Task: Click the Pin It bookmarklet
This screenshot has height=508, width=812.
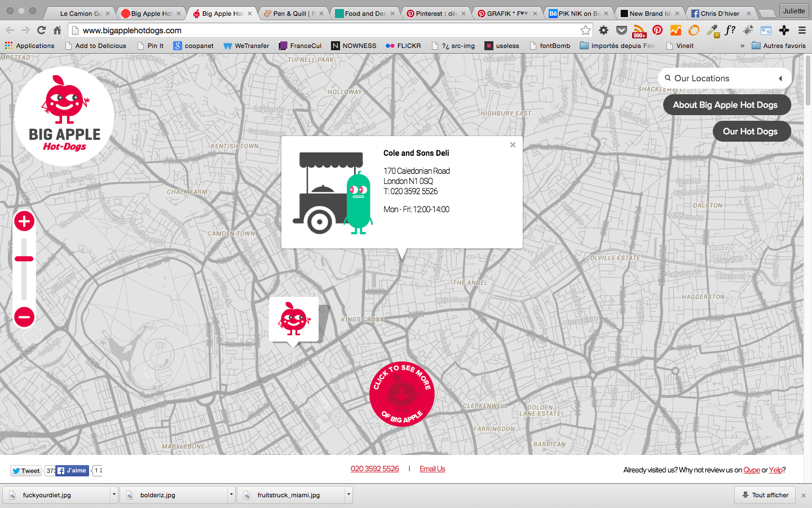Action: [151, 46]
